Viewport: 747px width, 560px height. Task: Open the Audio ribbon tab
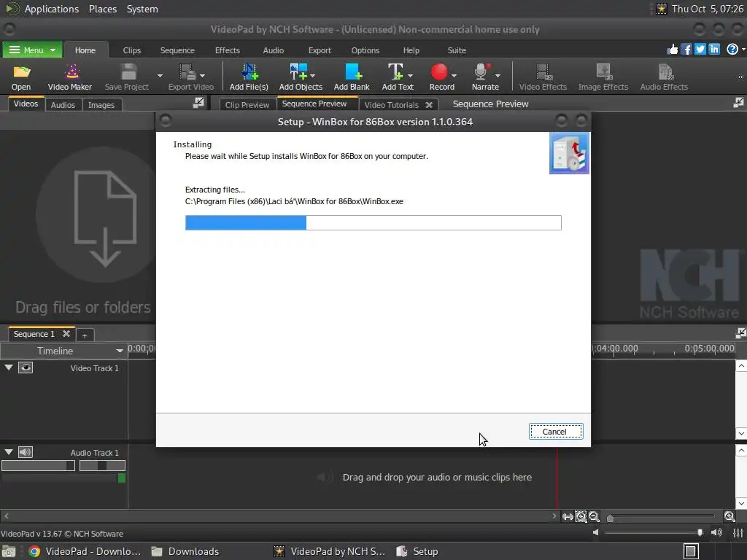pyautogui.click(x=273, y=50)
